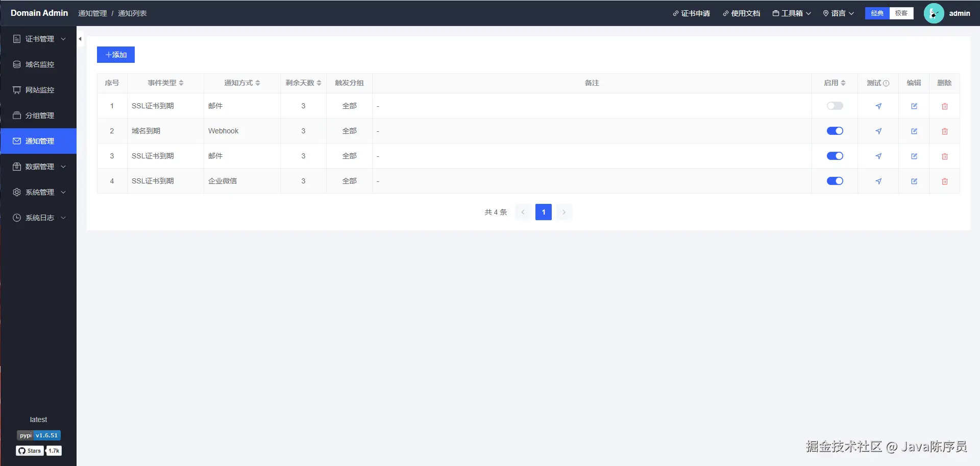The width and height of the screenshot is (980, 466).
Task: Edit the 企业微信 notification
Action: 914,181
